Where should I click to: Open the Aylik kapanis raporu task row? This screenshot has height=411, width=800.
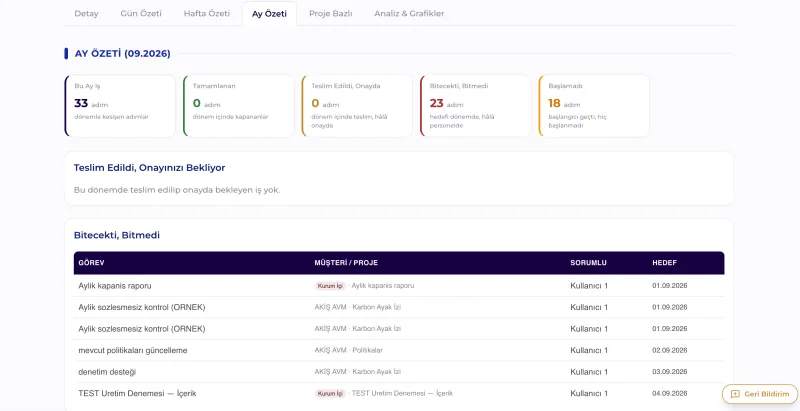click(399, 286)
